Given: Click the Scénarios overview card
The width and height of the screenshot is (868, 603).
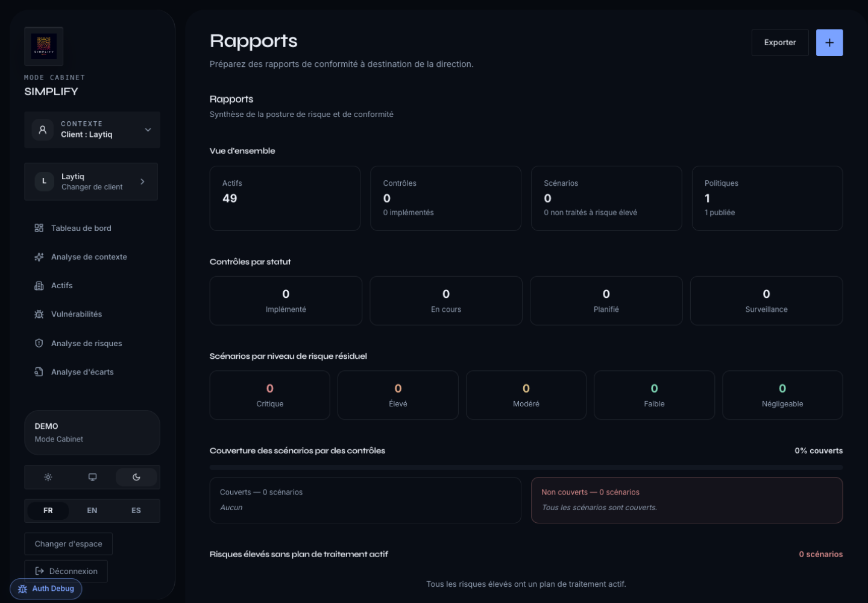Looking at the screenshot, I should 606,198.
